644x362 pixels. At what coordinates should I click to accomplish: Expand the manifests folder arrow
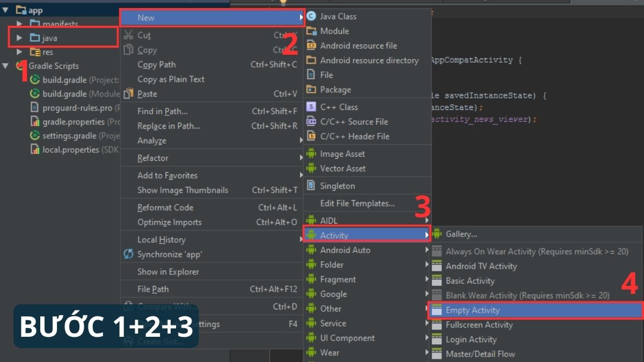(20, 24)
